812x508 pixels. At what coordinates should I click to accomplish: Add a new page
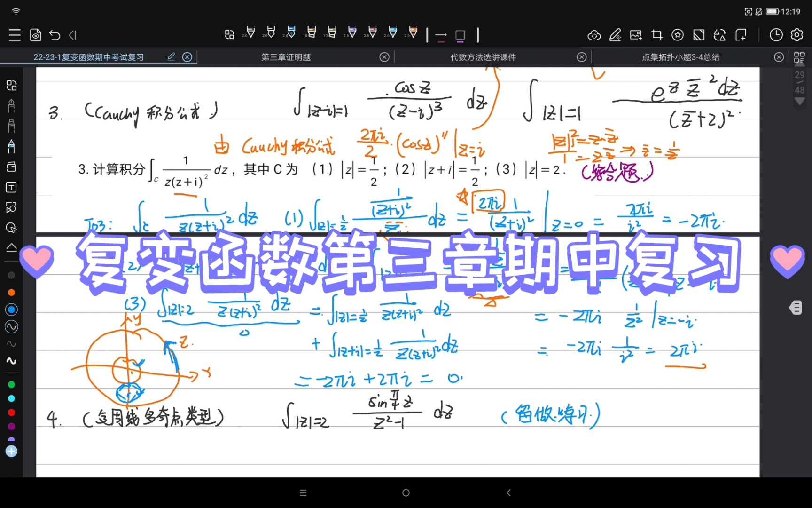pos(741,35)
